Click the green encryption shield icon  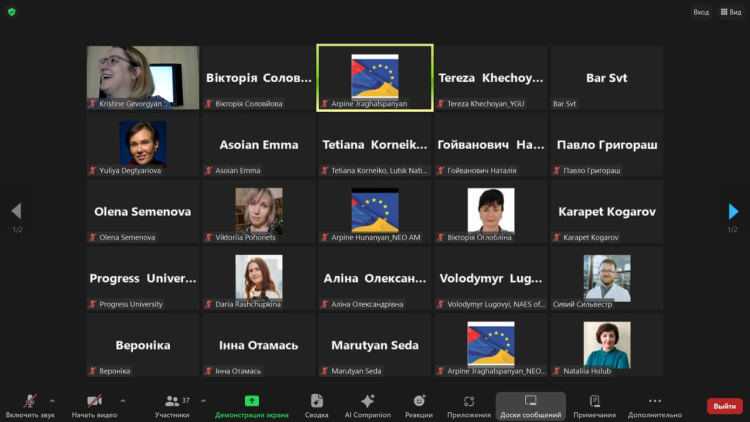click(12, 11)
